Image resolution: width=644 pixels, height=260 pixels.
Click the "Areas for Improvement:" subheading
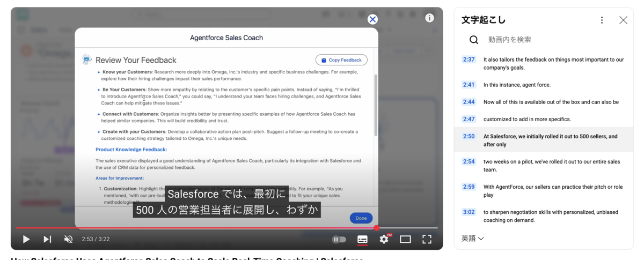pos(119,178)
